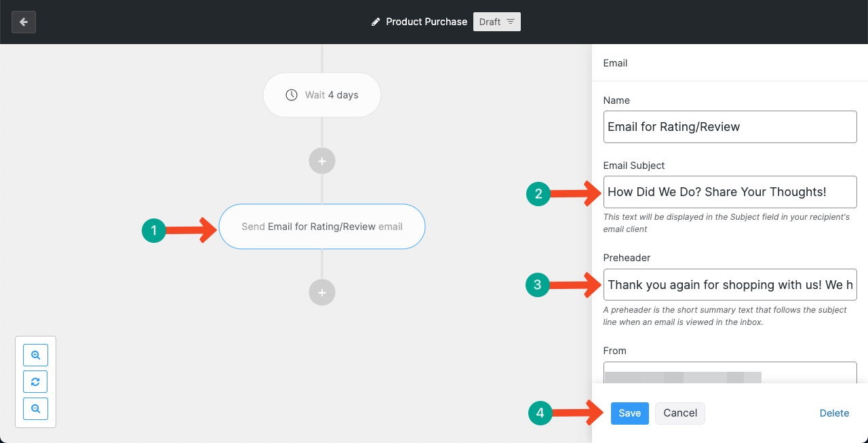Select Send Email for Rating/Review node
The width and height of the screenshot is (868, 443).
click(x=322, y=227)
